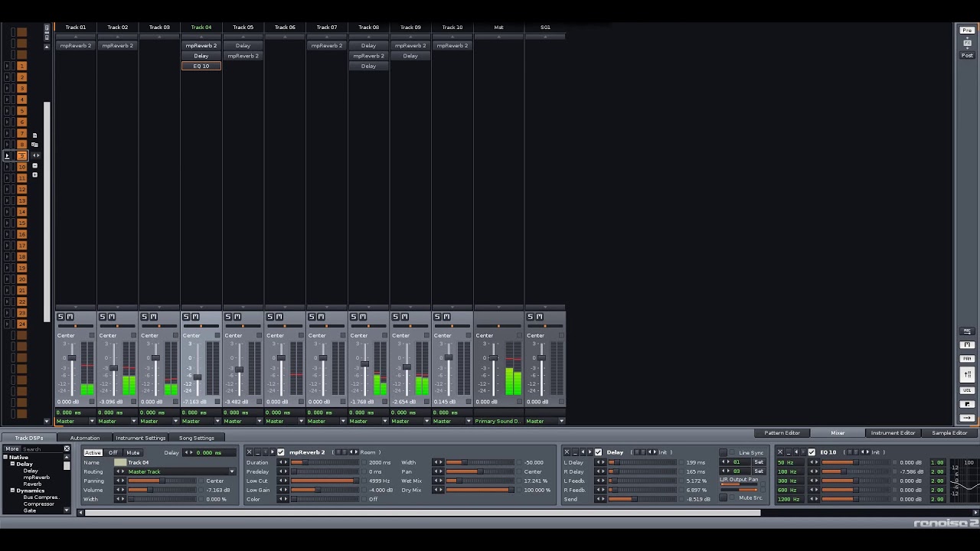Image resolution: width=980 pixels, height=551 pixels.
Task: Click the scroll-left arrow of the DSP chain scrollbar
Action: [81, 513]
